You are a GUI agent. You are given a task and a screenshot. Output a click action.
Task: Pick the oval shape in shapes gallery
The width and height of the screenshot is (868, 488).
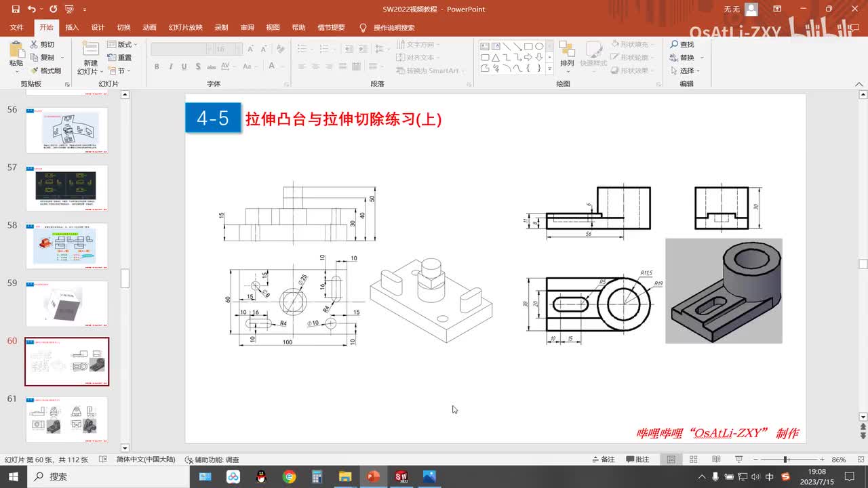(x=539, y=47)
